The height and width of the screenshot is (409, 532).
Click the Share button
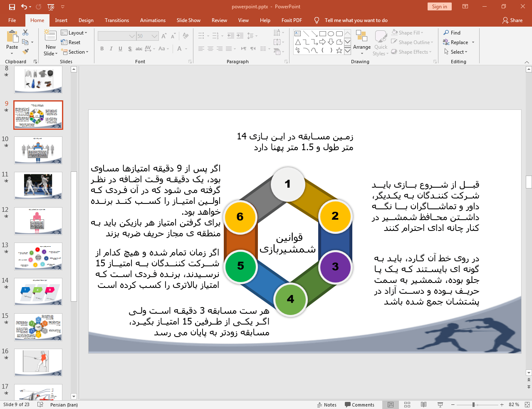(512, 20)
